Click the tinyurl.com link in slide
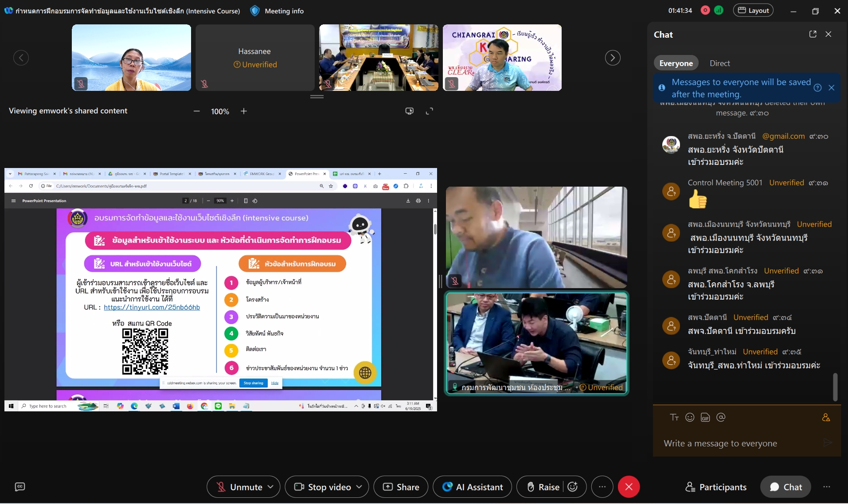 (x=152, y=307)
